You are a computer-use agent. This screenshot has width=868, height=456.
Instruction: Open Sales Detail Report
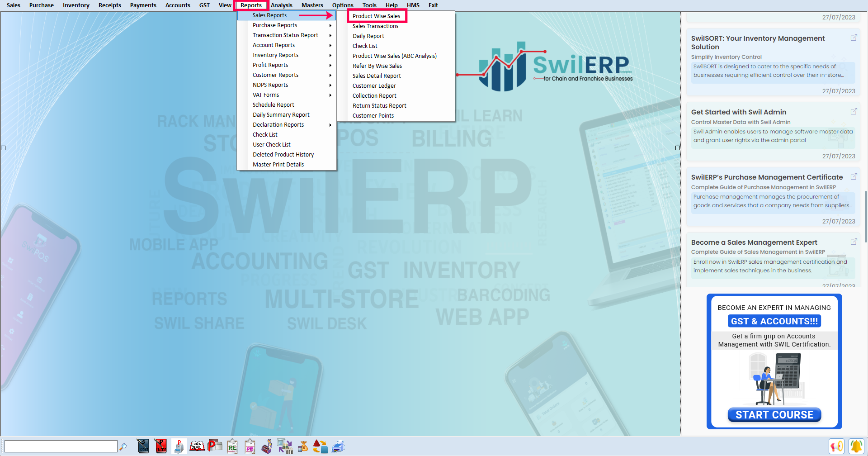point(377,76)
